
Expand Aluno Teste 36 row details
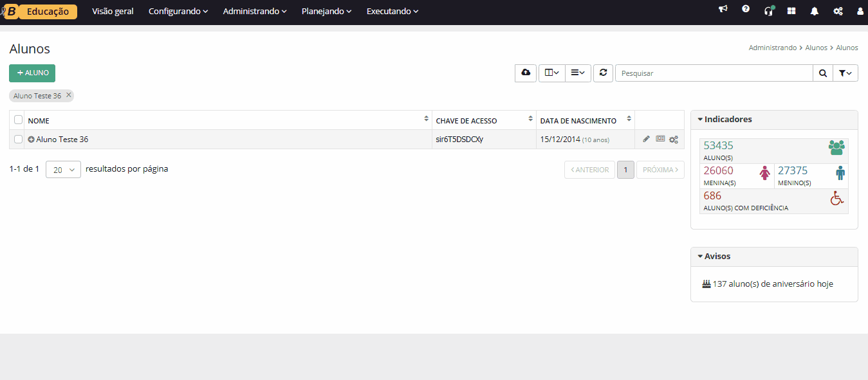tap(32, 140)
